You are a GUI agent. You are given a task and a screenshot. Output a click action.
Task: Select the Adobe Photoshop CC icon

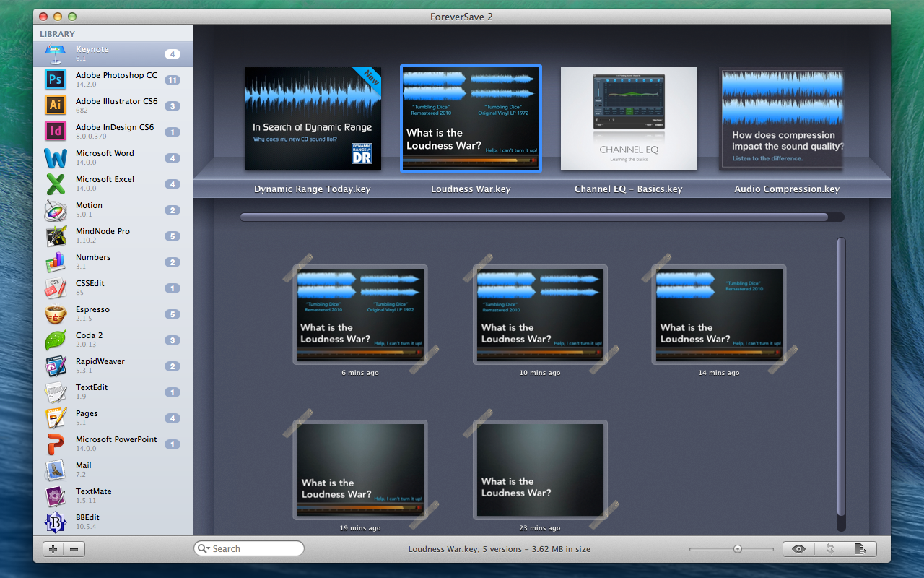click(56, 80)
